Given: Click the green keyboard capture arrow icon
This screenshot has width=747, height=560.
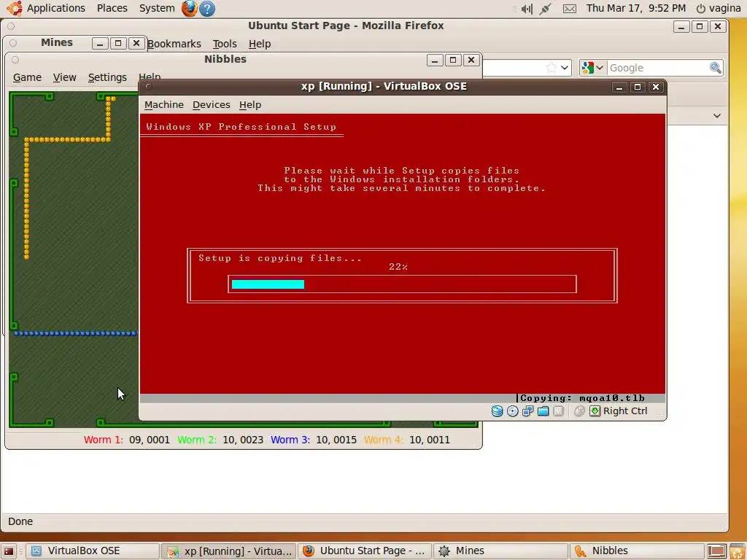Looking at the screenshot, I should 595,411.
